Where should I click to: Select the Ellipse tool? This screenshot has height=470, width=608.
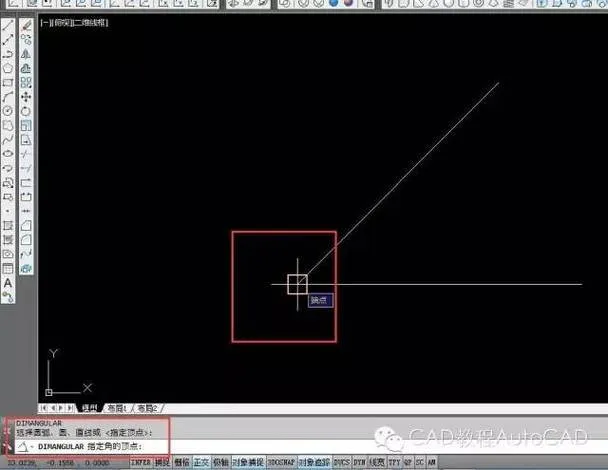[8, 154]
